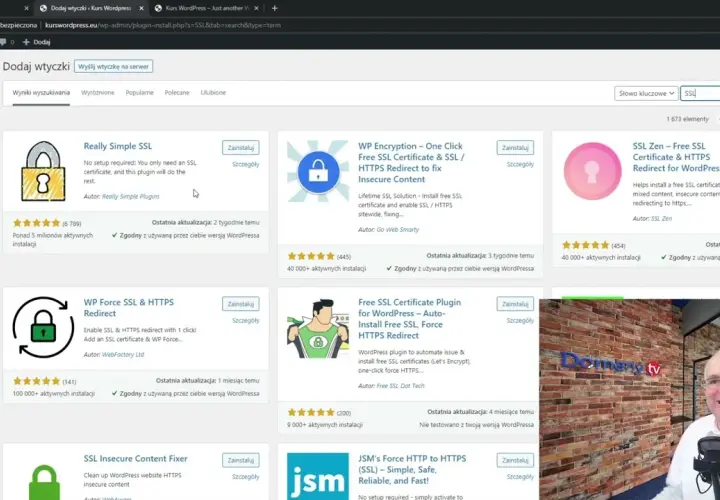Screen dimensions: 720x500
Task: Install the Free SSL Certificate Plugin
Action: click(x=515, y=304)
